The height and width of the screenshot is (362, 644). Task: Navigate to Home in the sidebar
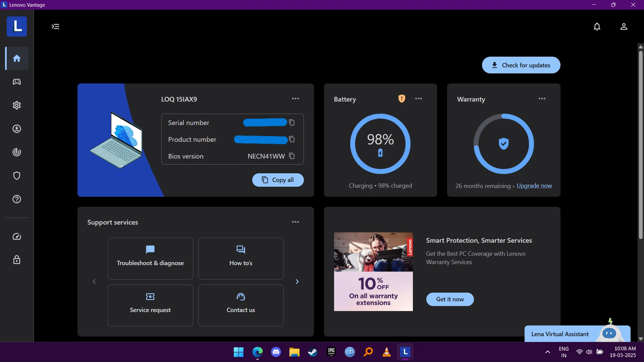click(x=16, y=58)
